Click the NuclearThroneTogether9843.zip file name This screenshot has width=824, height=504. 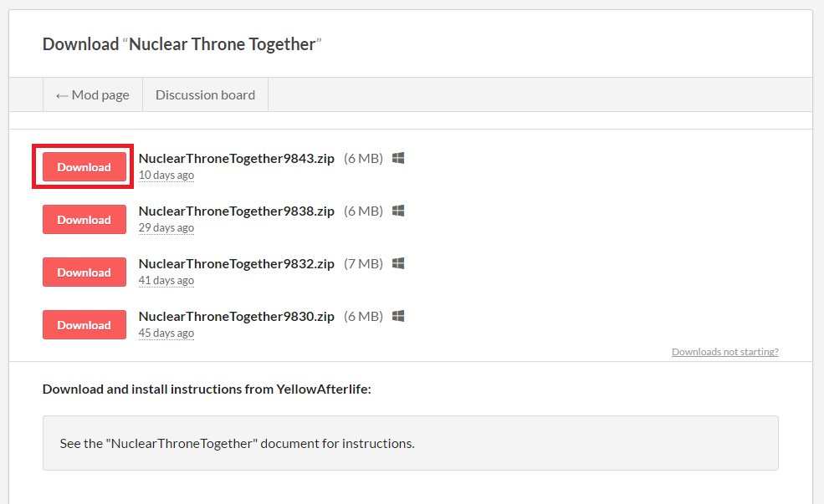pos(236,158)
